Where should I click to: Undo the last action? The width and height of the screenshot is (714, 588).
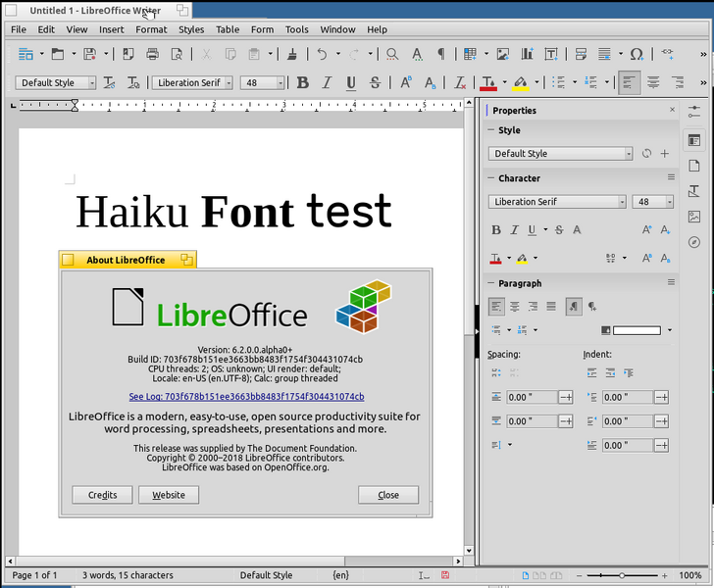pos(322,54)
